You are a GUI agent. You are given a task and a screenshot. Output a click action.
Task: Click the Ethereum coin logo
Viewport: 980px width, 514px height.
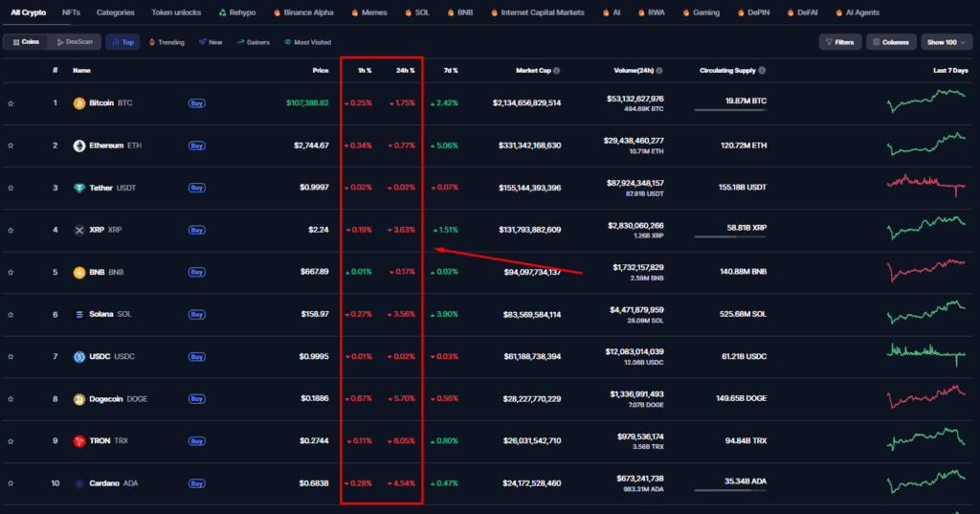(x=79, y=145)
